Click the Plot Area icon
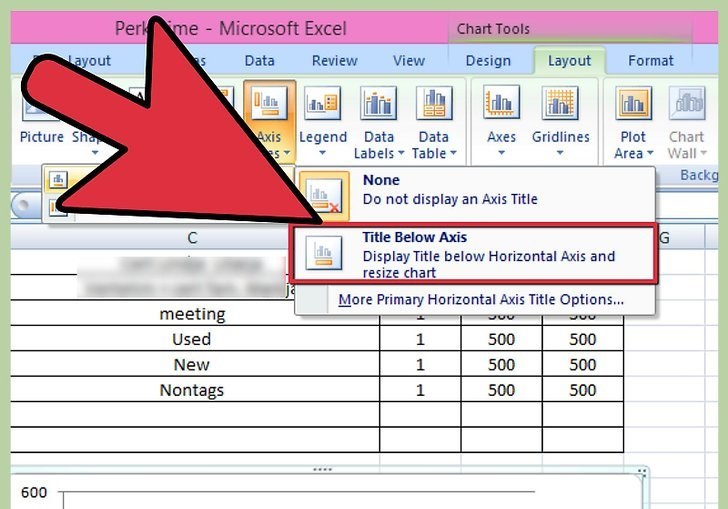 point(633,103)
